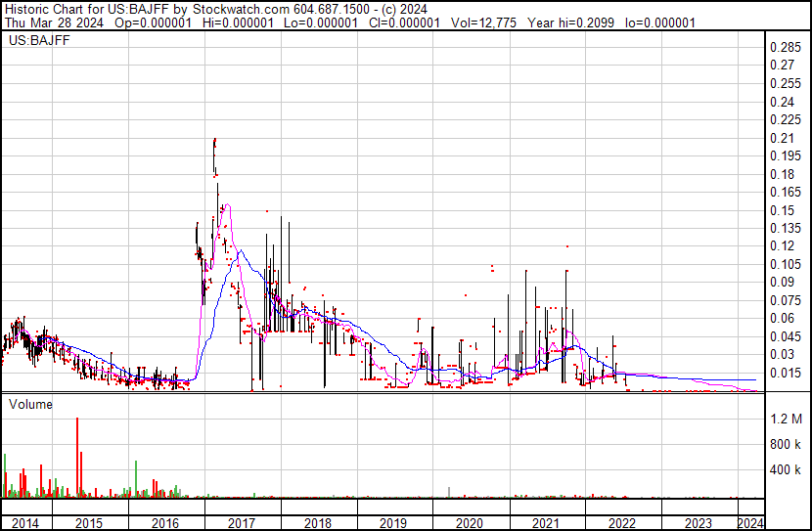Select the 2021 year label on axis

click(x=546, y=523)
